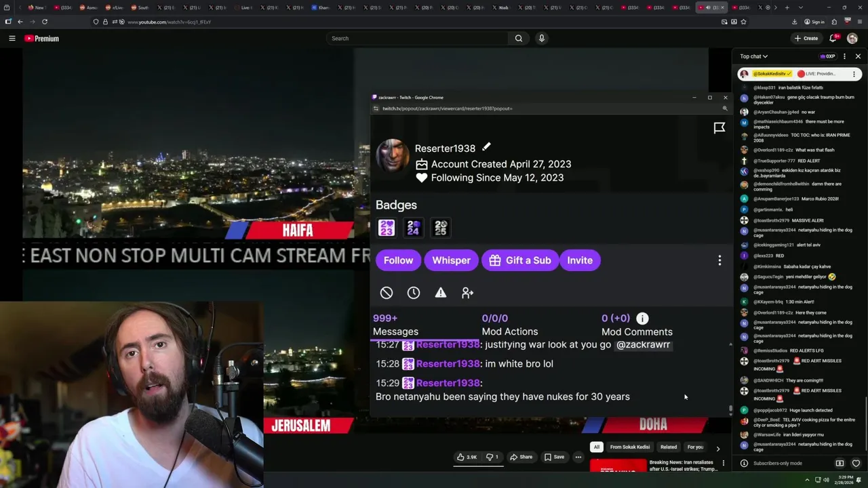Switch to the r/Live Reddit tab
Screen dimensions: 868x488
[115, 7]
